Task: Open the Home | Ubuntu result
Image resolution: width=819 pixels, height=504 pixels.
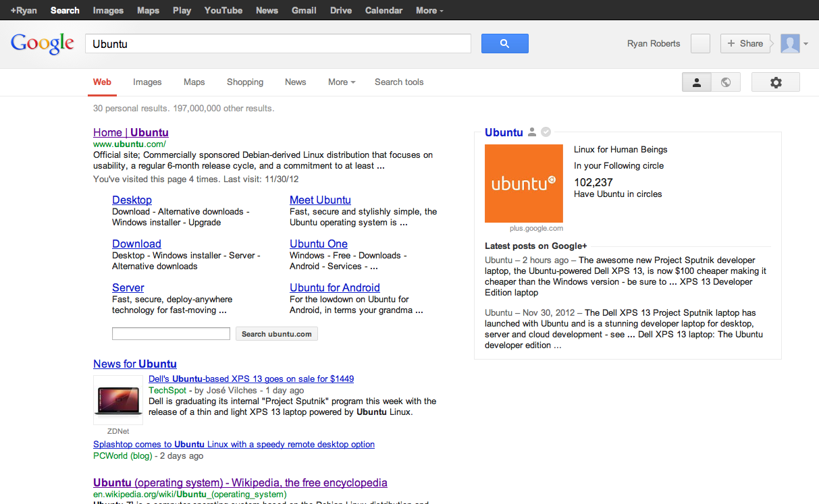Action: tap(131, 132)
